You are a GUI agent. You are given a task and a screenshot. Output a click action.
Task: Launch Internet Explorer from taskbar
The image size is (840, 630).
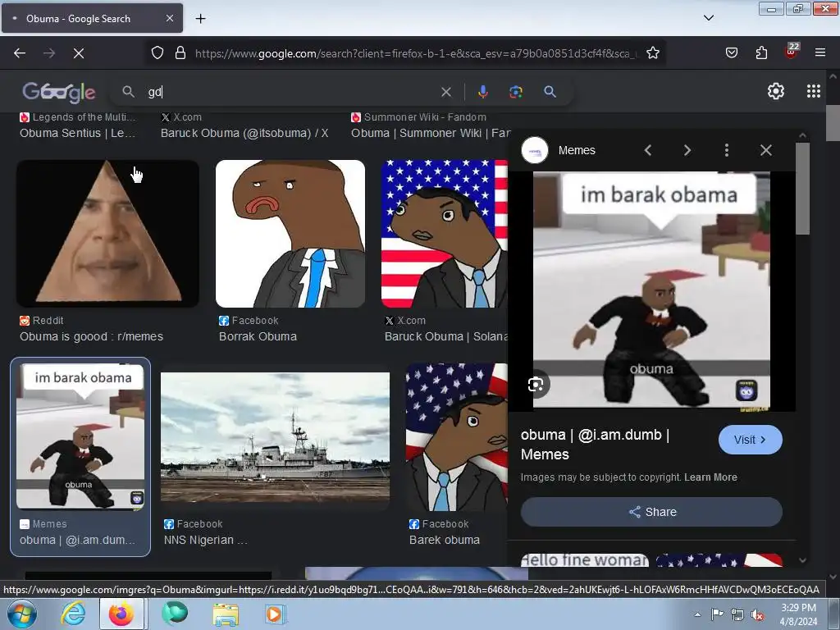[x=73, y=614]
